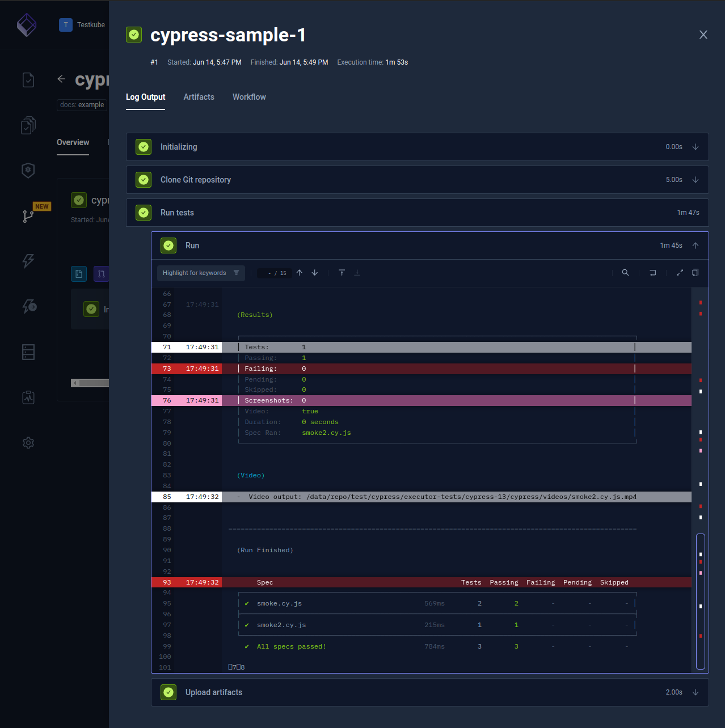The image size is (725, 728).
Task: Open the Highlight for keywords dropdown
Action: pyautogui.click(x=200, y=273)
